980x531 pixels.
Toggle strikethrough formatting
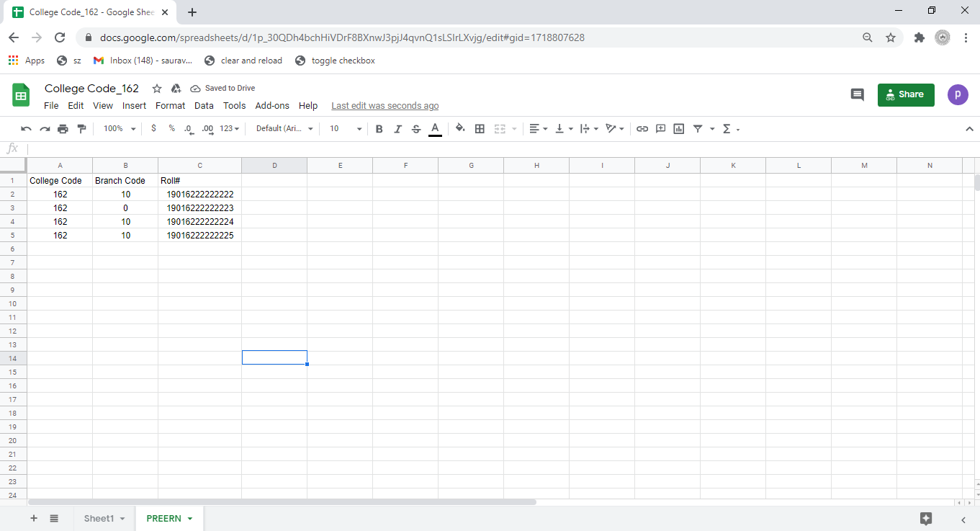pos(416,129)
